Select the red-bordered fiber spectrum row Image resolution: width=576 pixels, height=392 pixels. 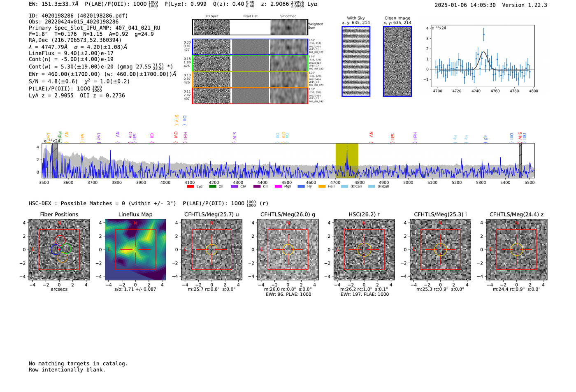point(250,95)
